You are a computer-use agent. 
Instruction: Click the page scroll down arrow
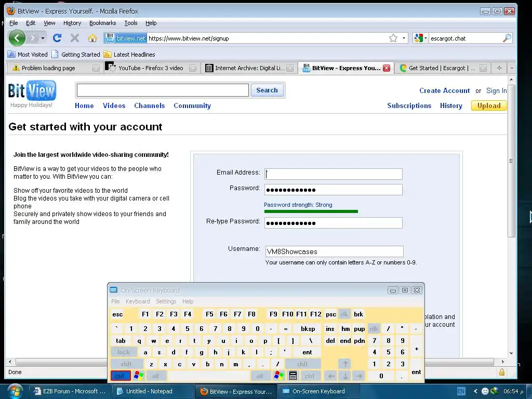pyautogui.click(x=511, y=353)
